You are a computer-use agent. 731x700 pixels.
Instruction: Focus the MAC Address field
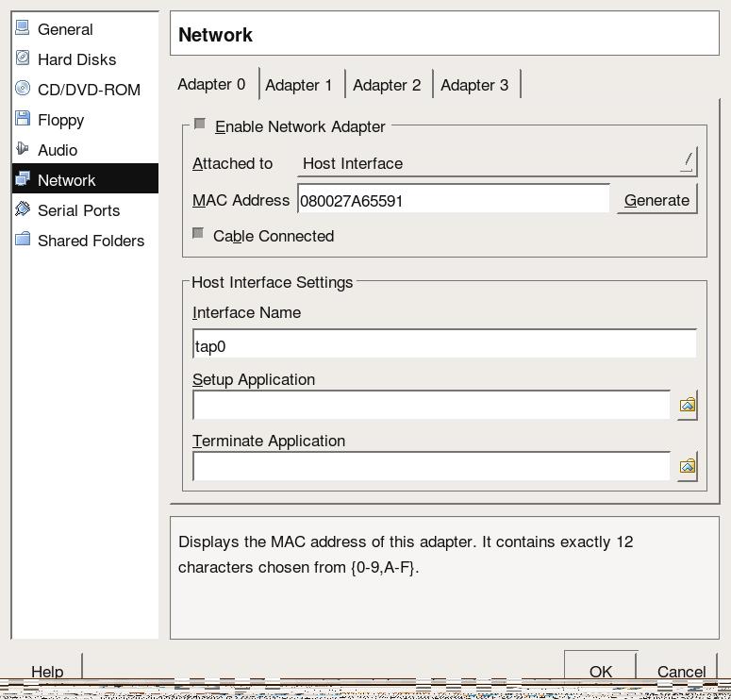pos(453,199)
